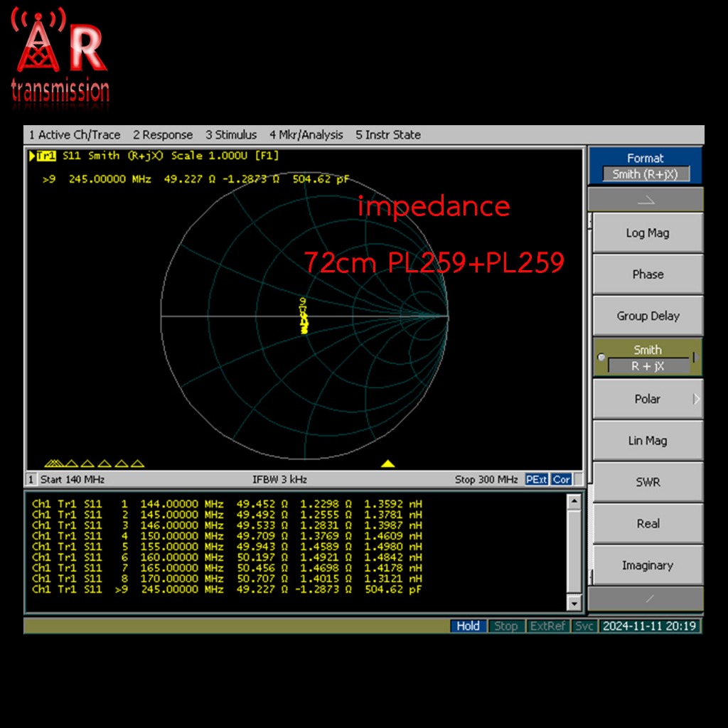Select marker 3 row at 146 MHz
The height and width of the screenshot is (728, 728).
pos(227,525)
